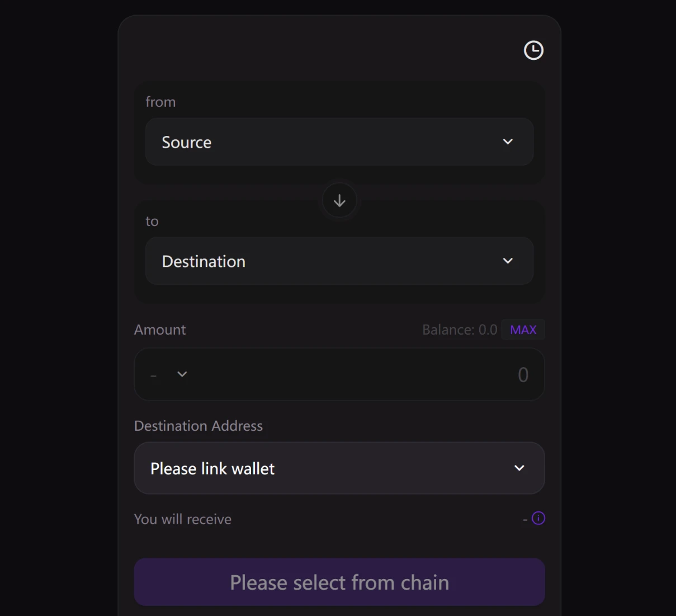Open the Please link wallet chevron
The width and height of the screenshot is (676, 616).
[x=519, y=468]
